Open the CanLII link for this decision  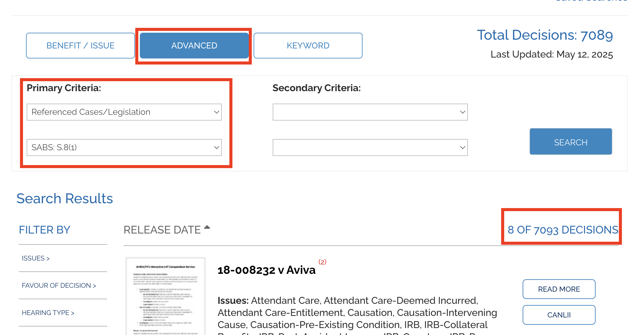point(559,315)
